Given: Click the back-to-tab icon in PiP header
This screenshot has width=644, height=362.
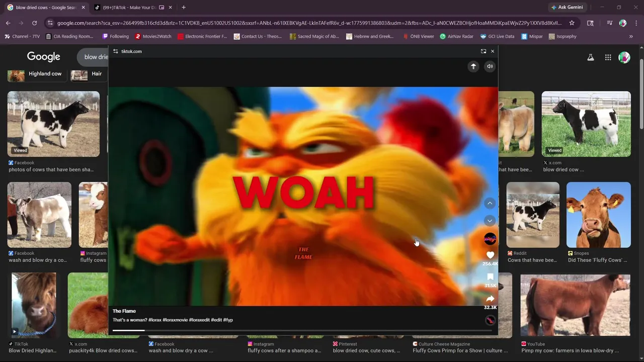Looking at the screenshot, I should pyautogui.click(x=484, y=51).
